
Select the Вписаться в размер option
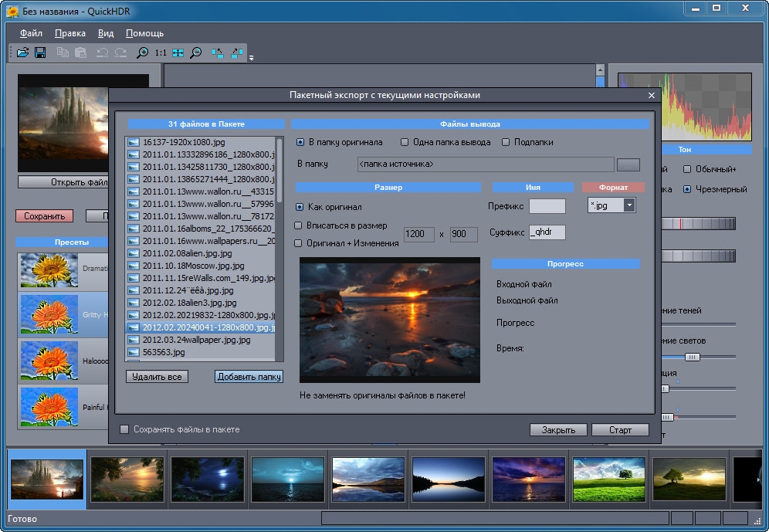click(x=299, y=225)
